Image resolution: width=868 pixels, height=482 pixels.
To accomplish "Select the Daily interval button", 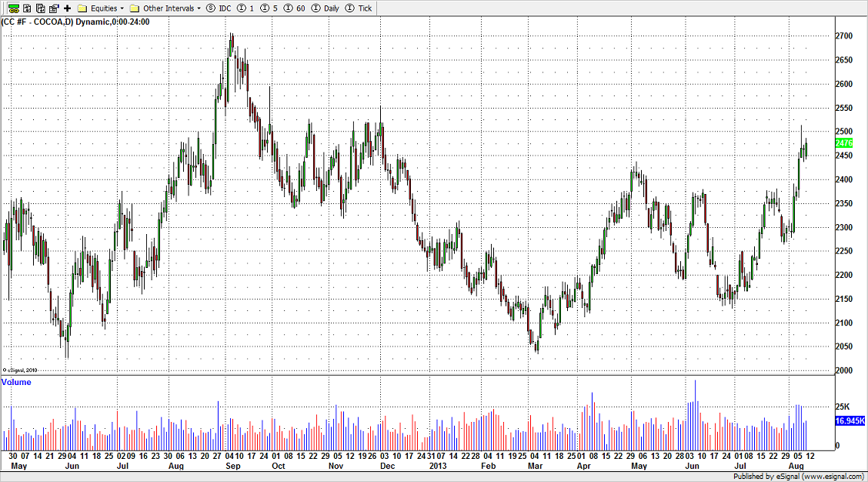I will pyautogui.click(x=325, y=8).
